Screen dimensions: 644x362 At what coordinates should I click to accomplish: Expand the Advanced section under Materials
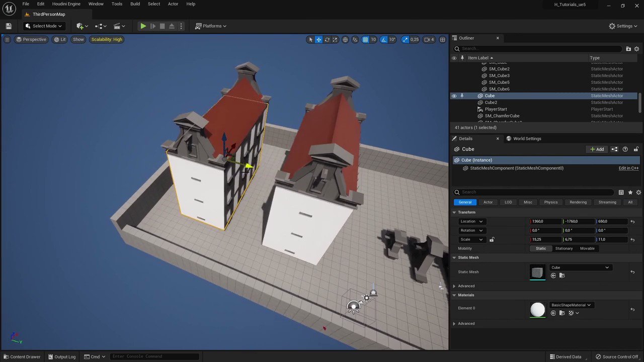[466, 323]
